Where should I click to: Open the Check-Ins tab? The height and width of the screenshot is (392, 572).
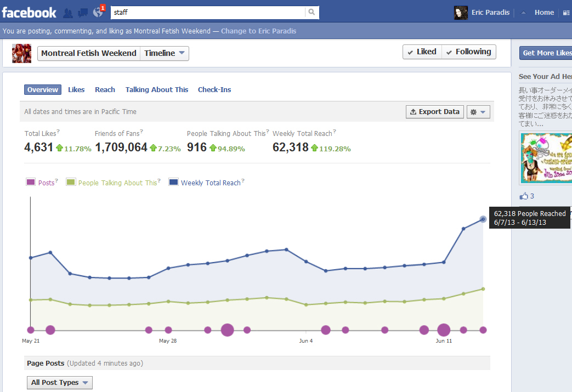click(214, 90)
